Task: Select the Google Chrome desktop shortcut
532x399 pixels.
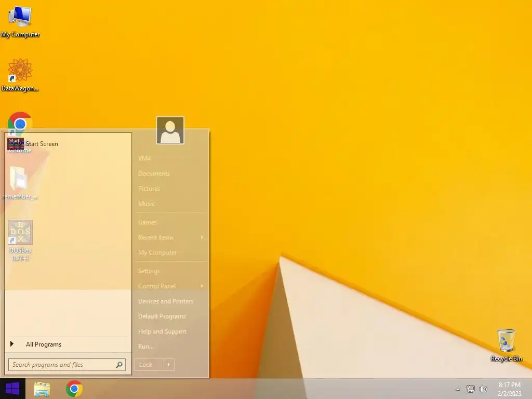Action: point(20,132)
